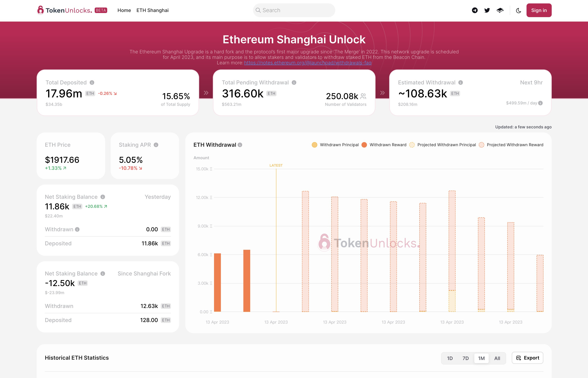
Task: Click the first solid orange withdrawn bar
Action: [217, 282]
